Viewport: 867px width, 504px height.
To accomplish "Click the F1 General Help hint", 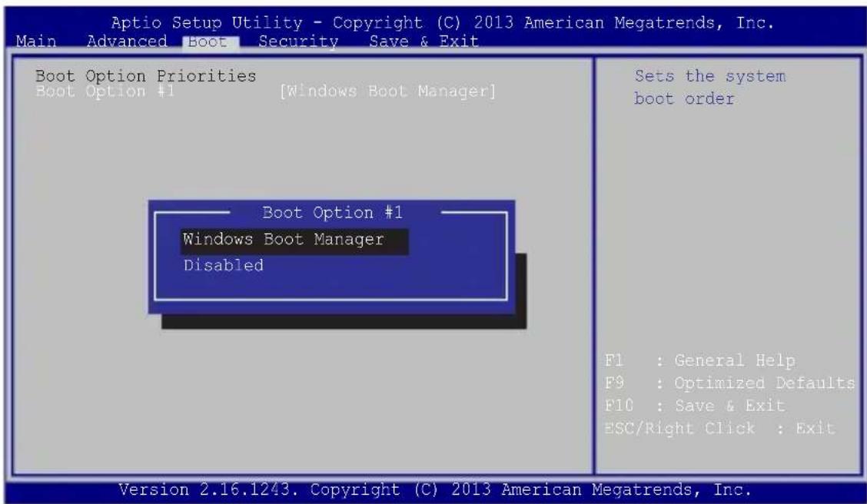I will (700, 361).
